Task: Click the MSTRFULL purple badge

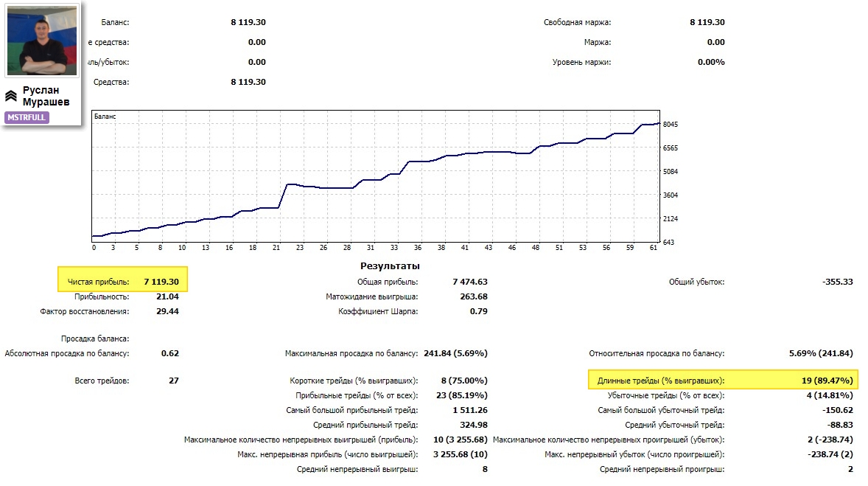Action: click(x=27, y=117)
